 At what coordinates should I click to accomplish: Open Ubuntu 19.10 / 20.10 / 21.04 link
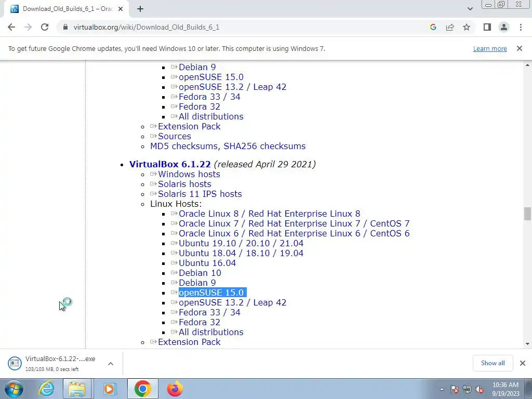(x=241, y=243)
